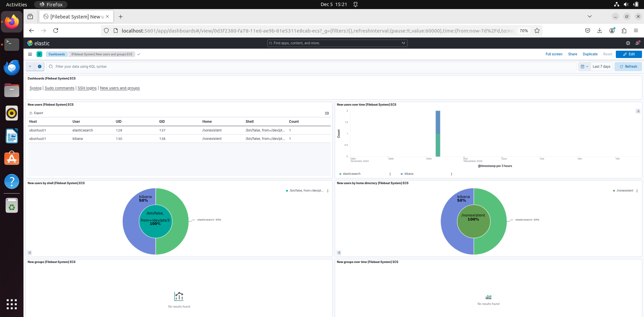This screenshot has height=317, width=644.
Task: Focus the KQL filter input field
Action: coord(311,66)
